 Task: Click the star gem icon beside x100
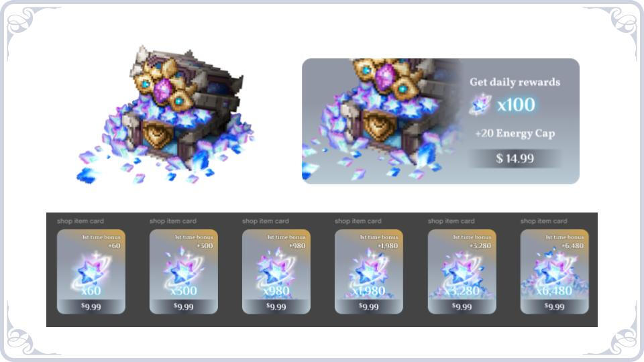480,105
